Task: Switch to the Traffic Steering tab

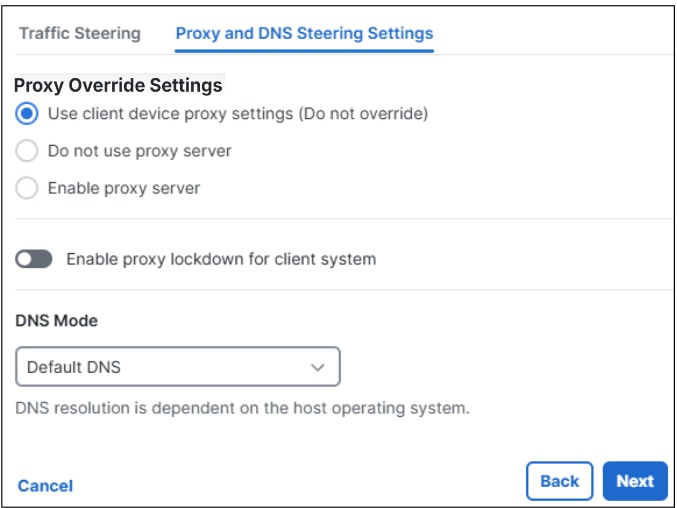Action: pos(80,33)
